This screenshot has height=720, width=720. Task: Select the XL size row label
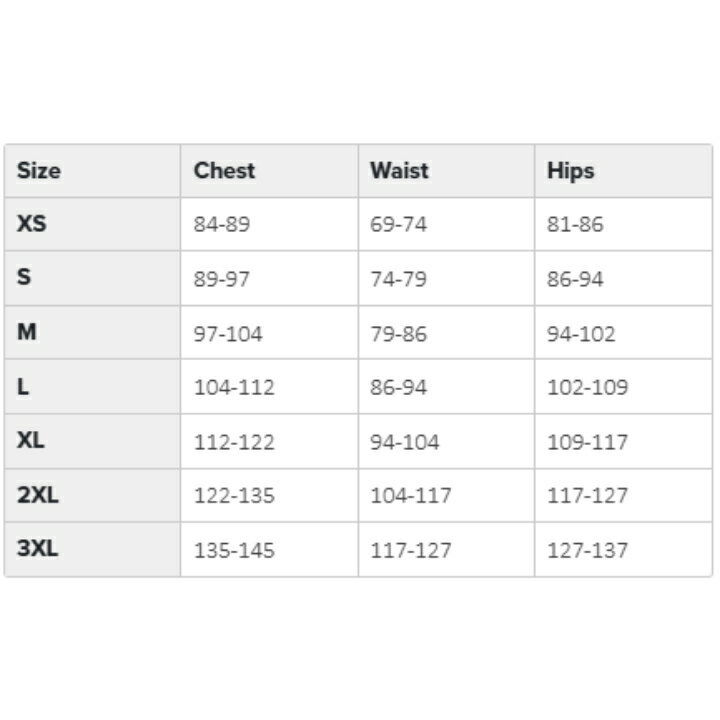[31, 441]
